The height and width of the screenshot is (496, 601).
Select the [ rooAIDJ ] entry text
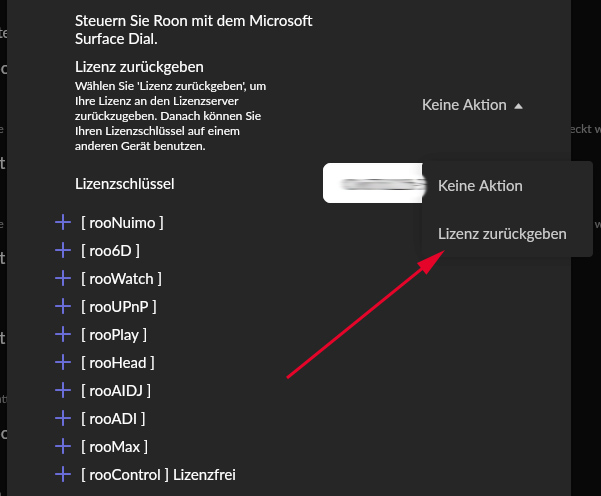click(x=116, y=390)
